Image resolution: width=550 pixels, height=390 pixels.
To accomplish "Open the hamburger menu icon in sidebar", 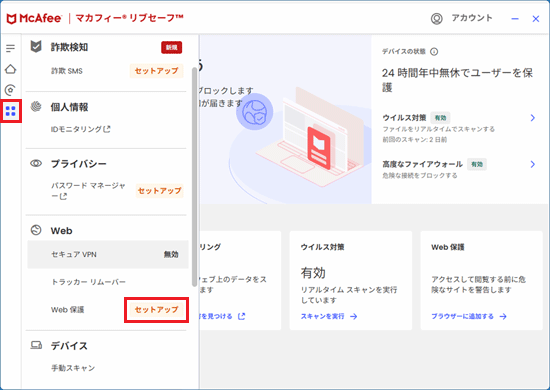I will click(x=11, y=48).
